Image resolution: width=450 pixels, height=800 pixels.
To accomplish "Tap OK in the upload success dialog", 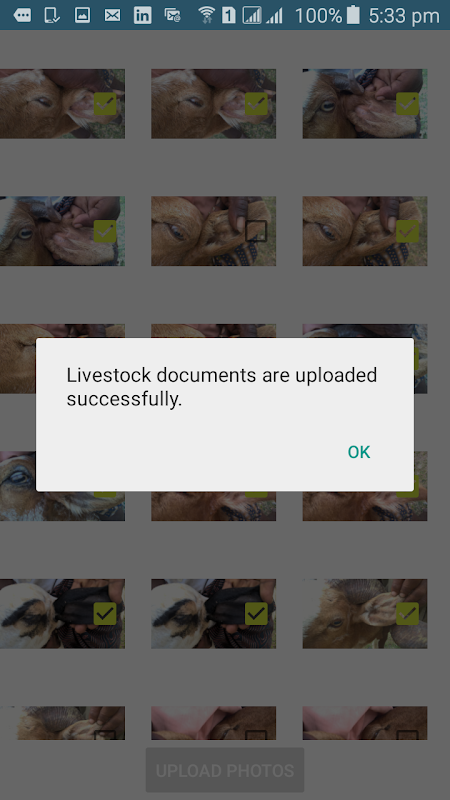I will click(x=359, y=452).
